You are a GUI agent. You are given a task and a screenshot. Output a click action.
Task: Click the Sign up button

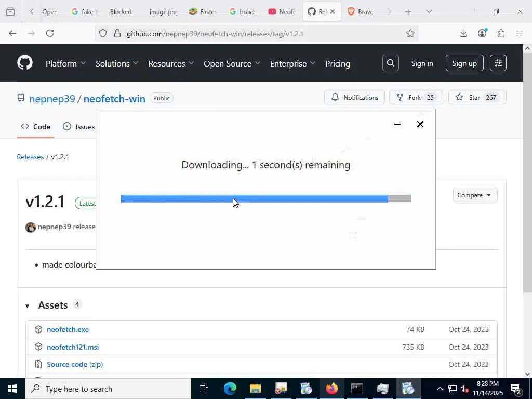point(464,63)
